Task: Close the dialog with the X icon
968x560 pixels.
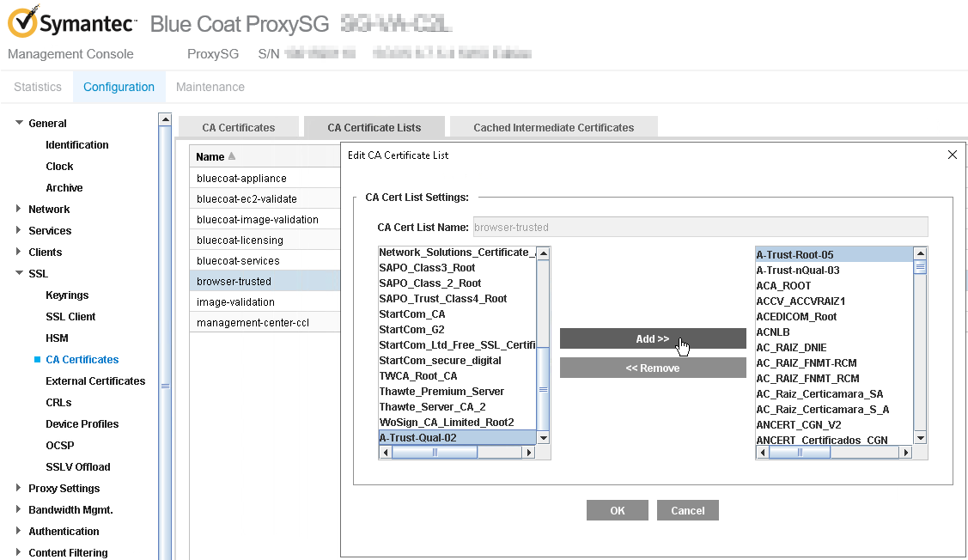Action: pyautogui.click(x=952, y=155)
